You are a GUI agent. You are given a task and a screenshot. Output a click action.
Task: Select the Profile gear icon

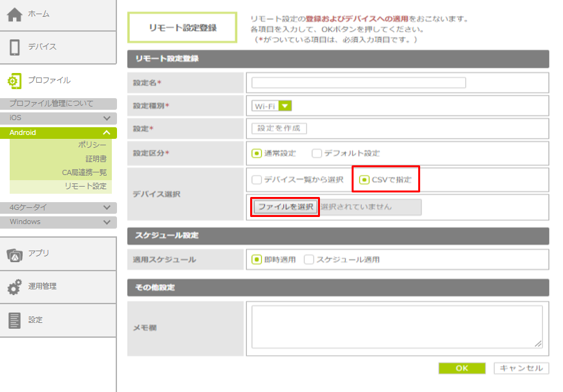(x=14, y=81)
